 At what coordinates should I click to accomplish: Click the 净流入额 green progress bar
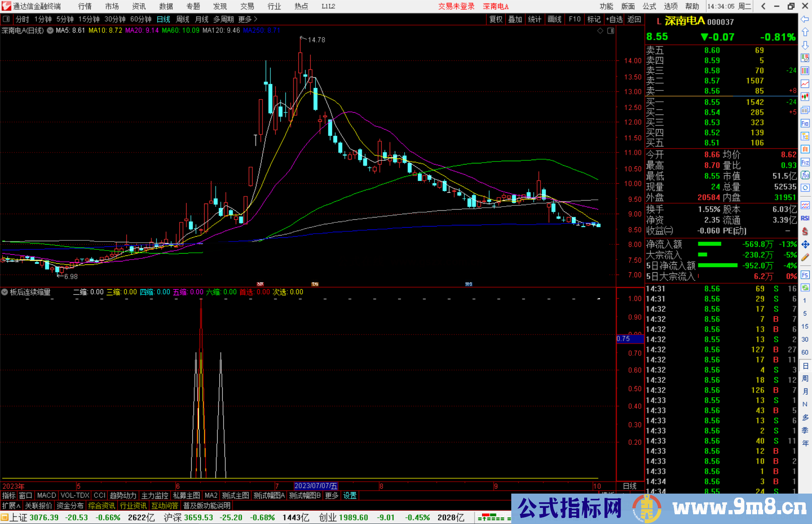click(x=709, y=244)
